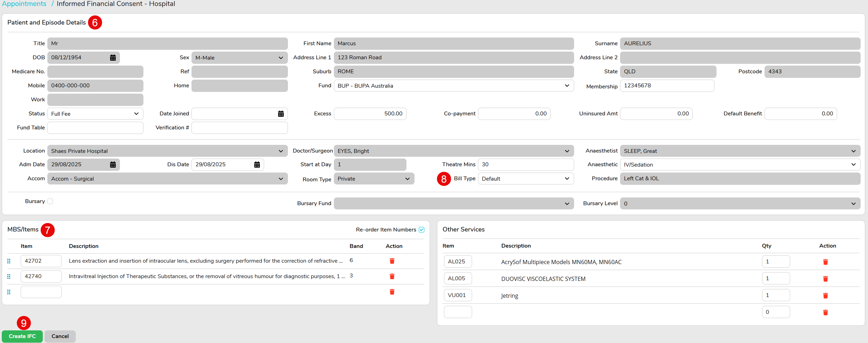Click the drag handle for item 42740
The image size is (868, 343).
[x=9, y=276]
